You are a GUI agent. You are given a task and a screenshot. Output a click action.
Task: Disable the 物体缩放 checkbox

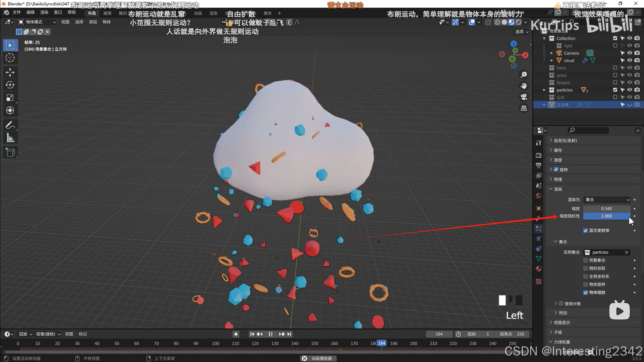point(585,293)
